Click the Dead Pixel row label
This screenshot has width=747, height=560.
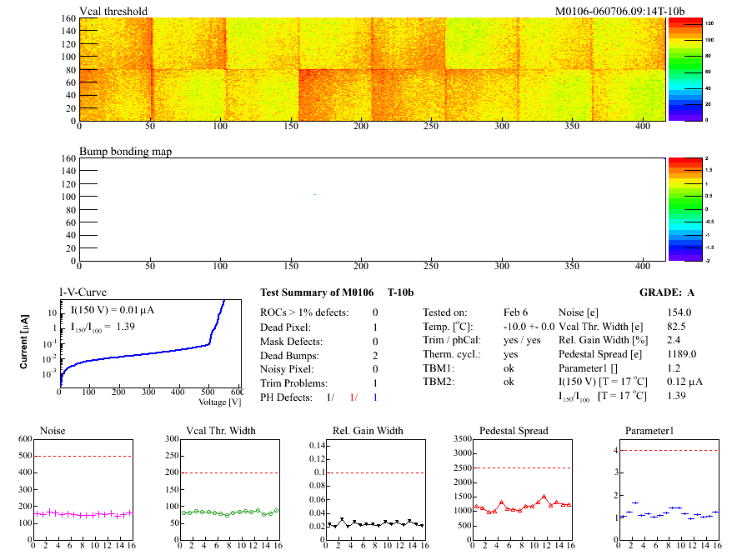[x=283, y=327]
